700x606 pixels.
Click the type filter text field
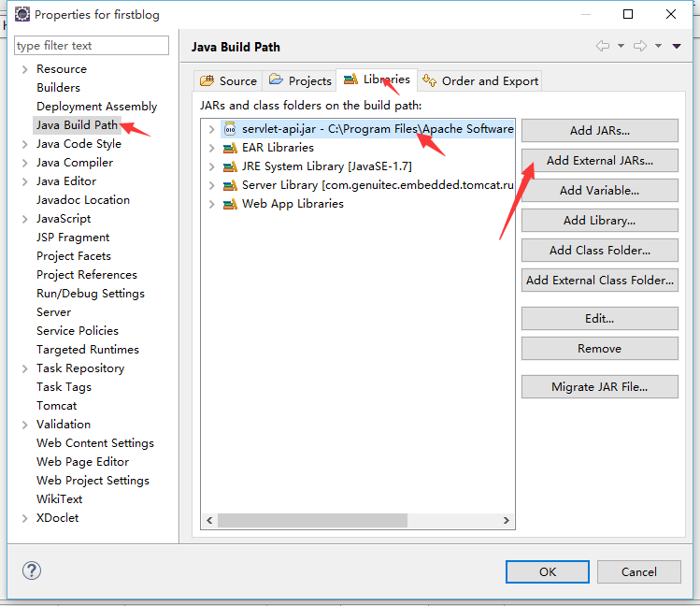point(92,46)
